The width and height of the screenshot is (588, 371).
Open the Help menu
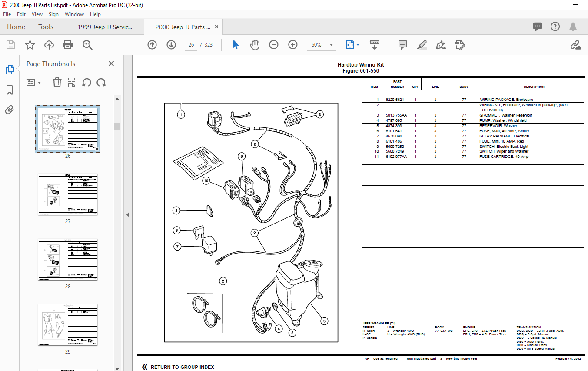(x=95, y=14)
